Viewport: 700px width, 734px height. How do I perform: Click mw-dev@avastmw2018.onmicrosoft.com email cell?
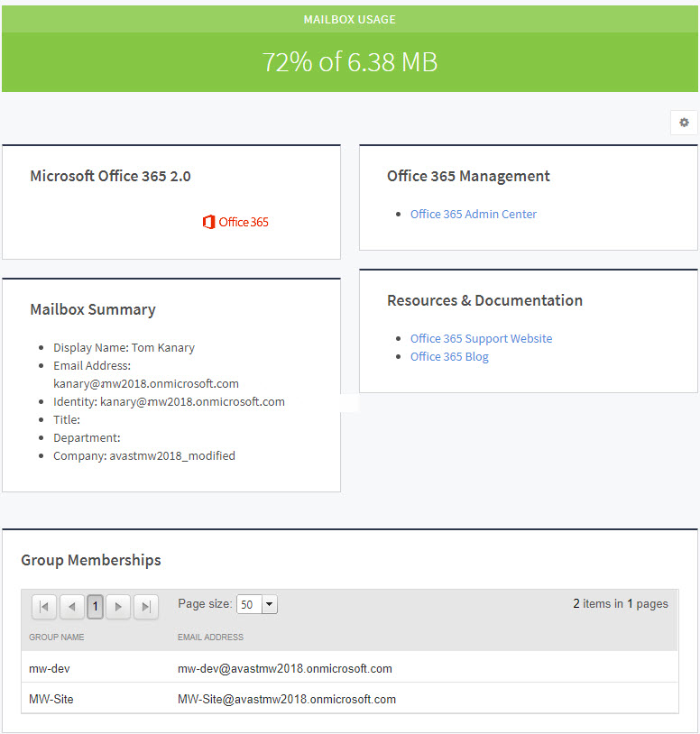point(285,668)
